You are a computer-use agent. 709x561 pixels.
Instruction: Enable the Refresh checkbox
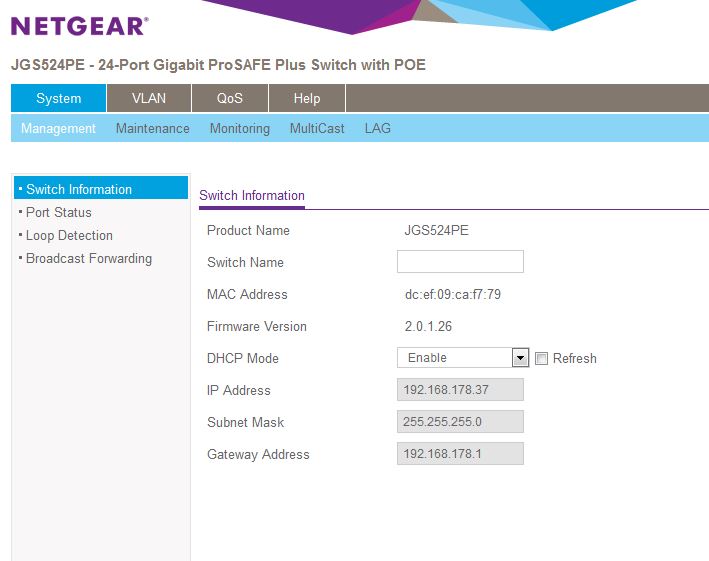[x=542, y=358]
